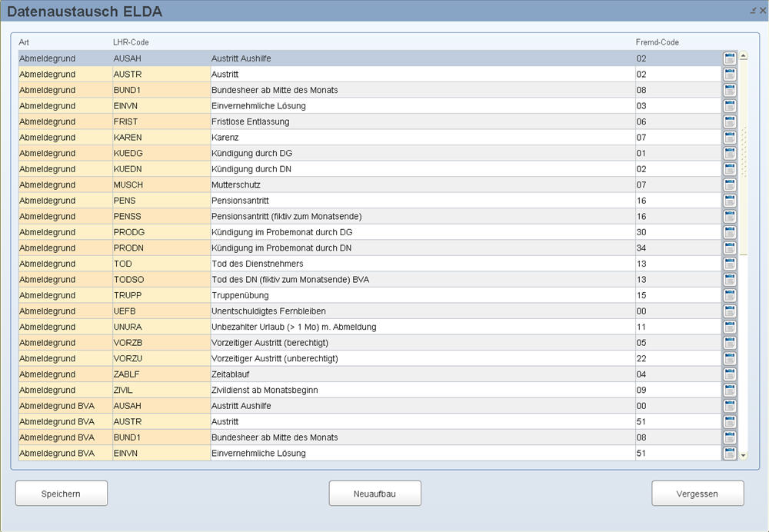The image size is (769, 532).
Task: Select the 'Truppenübung' description cell
Action: [x=423, y=295]
